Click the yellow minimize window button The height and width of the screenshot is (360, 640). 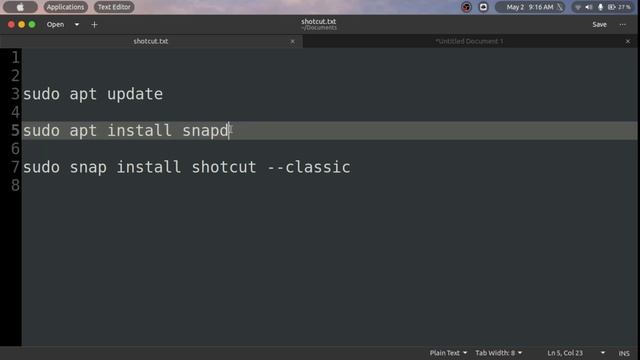pos(22,24)
